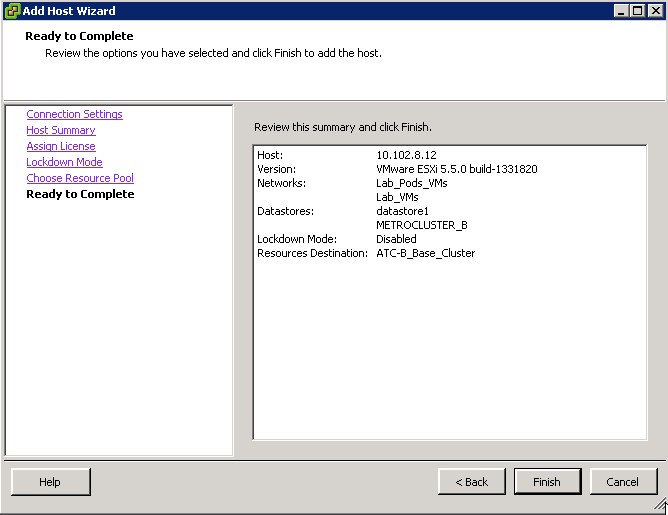Select the current Ready to Complete step
The image size is (668, 515).
coord(80,194)
